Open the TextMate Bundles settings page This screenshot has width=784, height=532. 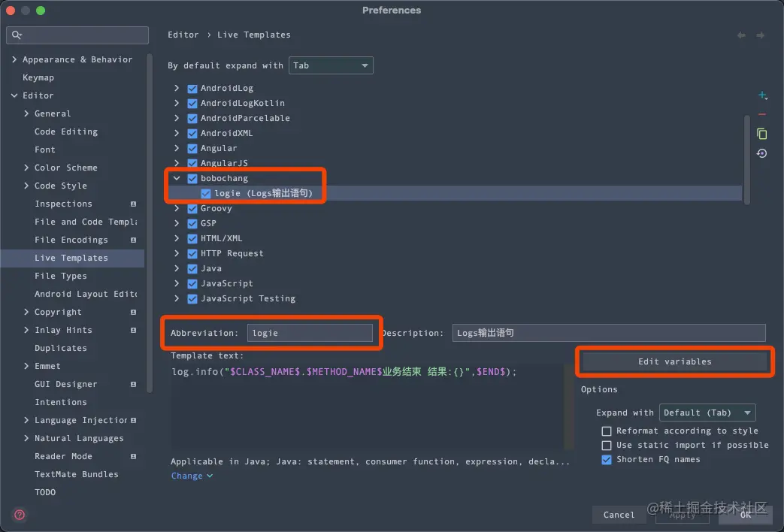(77, 474)
